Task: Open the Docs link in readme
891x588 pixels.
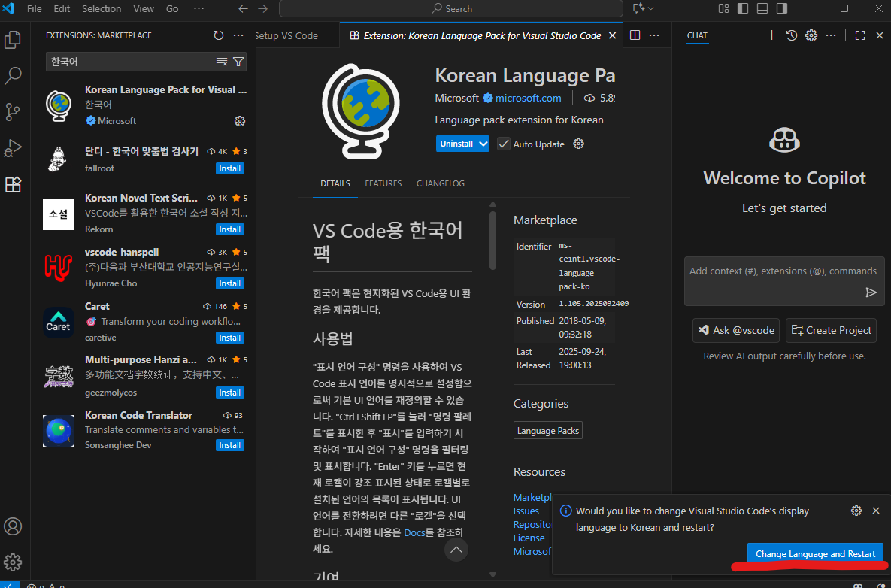Action: 414,533
